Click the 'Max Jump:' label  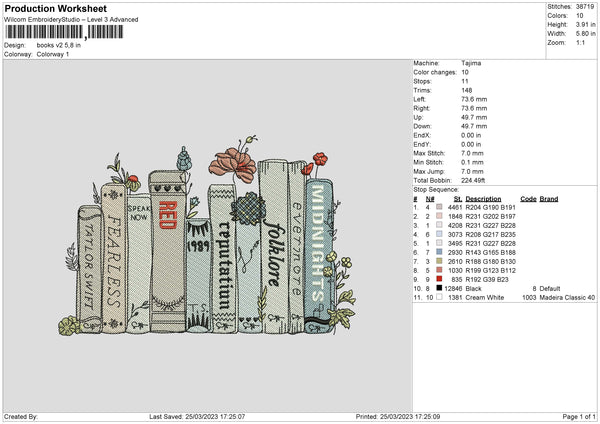pyautogui.click(x=429, y=171)
